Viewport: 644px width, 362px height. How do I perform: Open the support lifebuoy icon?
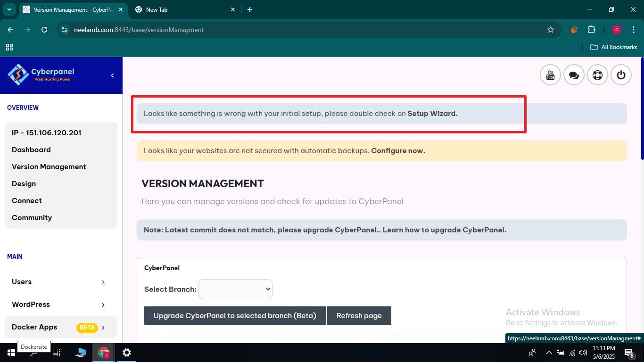[x=597, y=75]
